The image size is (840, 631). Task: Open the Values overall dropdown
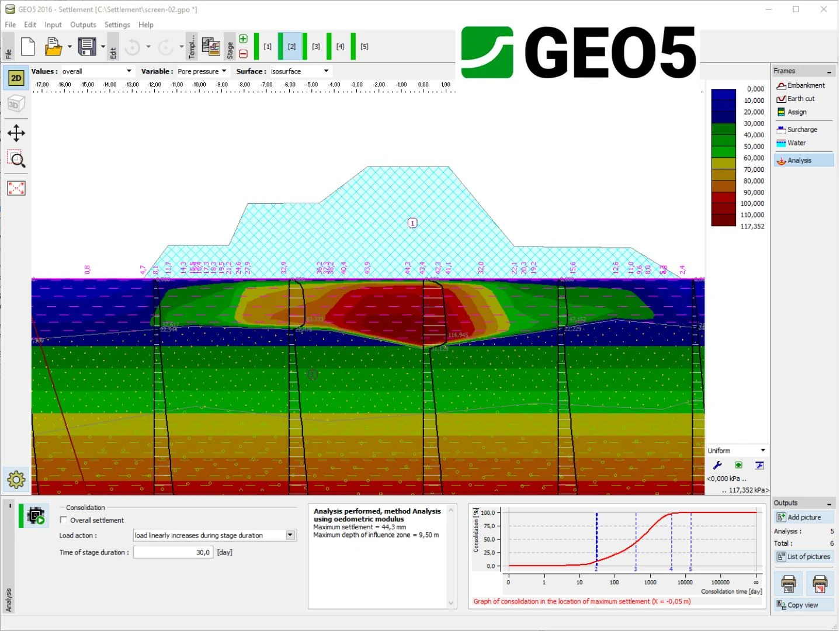point(98,71)
